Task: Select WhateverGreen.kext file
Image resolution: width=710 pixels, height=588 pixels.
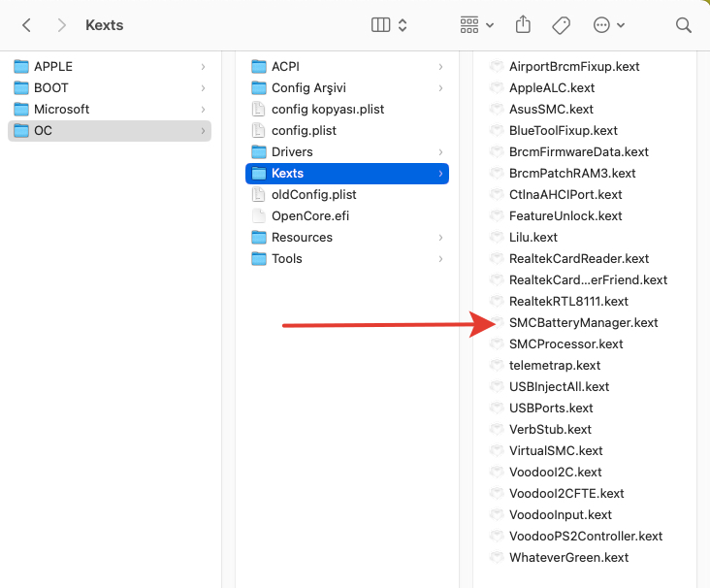Action: (568, 558)
